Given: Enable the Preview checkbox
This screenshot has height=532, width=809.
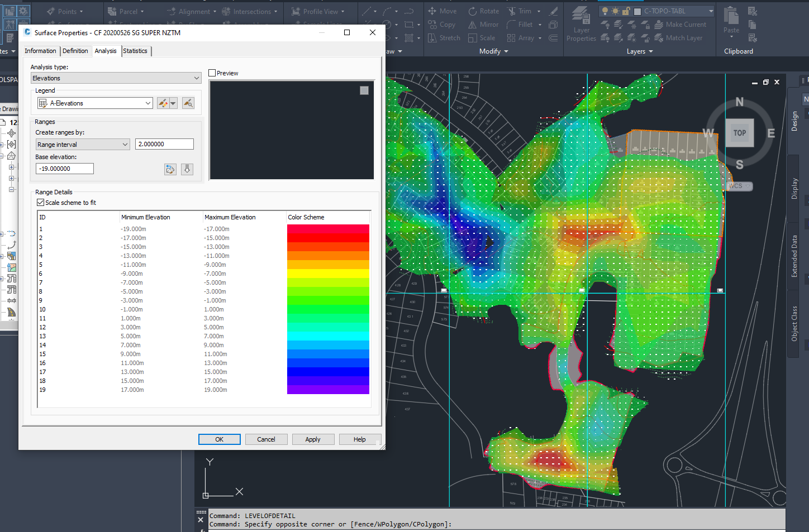Looking at the screenshot, I should 212,73.
